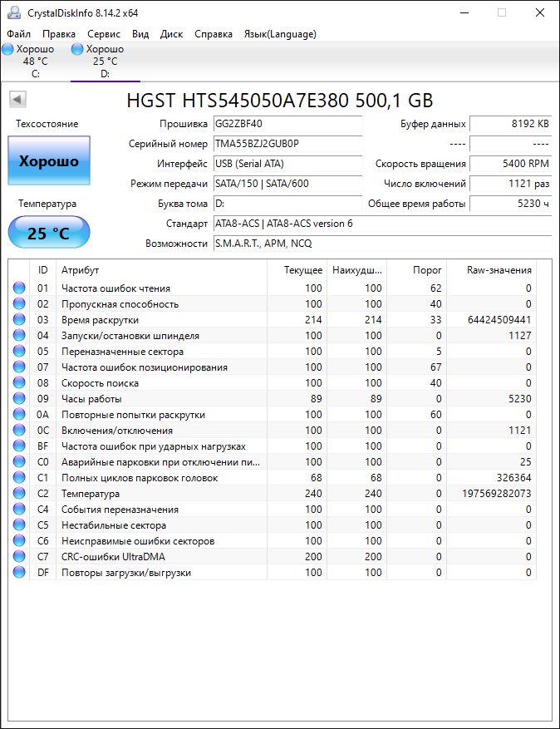Click status icon for CRC-ошибки UltraDMA row
The width and height of the screenshot is (560, 729).
click(x=19, y=556)
